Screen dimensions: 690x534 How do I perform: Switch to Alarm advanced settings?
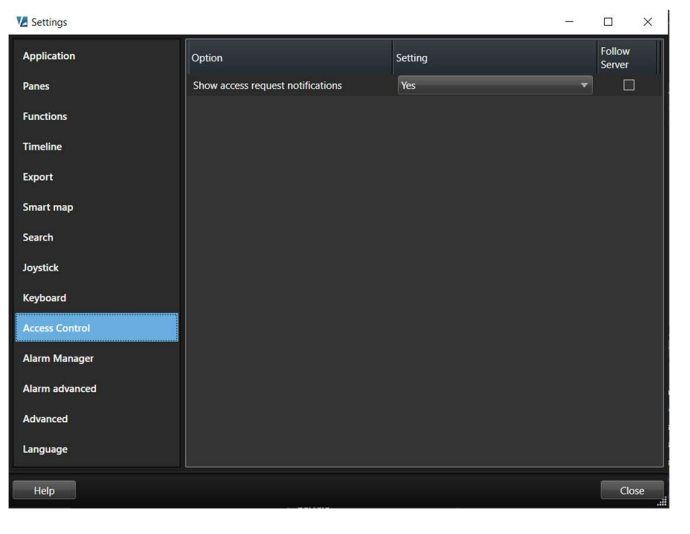[x=60, y=389]
